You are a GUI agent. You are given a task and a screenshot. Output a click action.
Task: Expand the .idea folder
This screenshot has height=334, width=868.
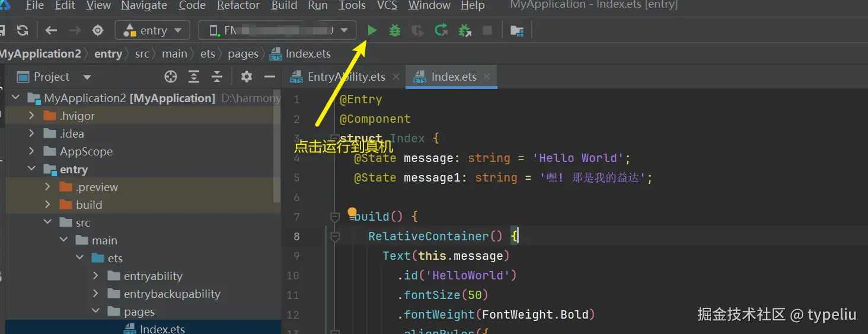(x=31, y=133)
